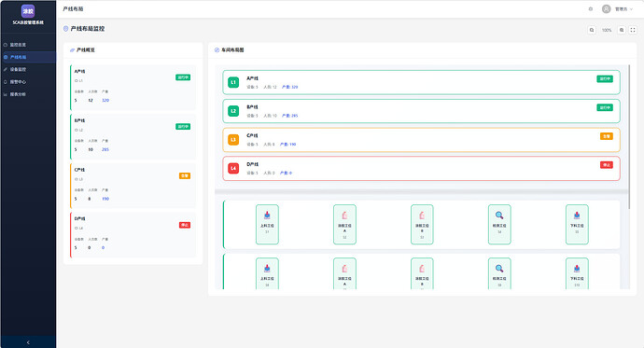644x348 pixels.
Task: Click the green L2 badge in workshop layout
Action: [233, 111]
